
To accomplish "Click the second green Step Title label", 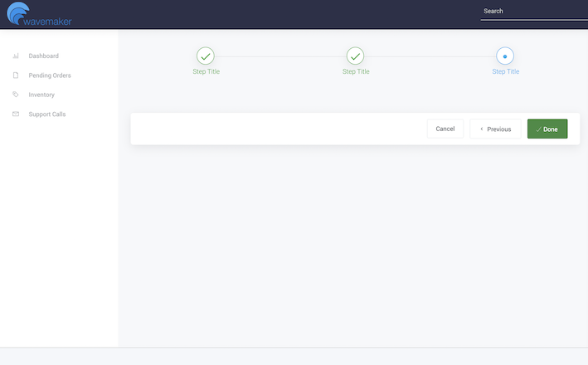I will (356, 72).
